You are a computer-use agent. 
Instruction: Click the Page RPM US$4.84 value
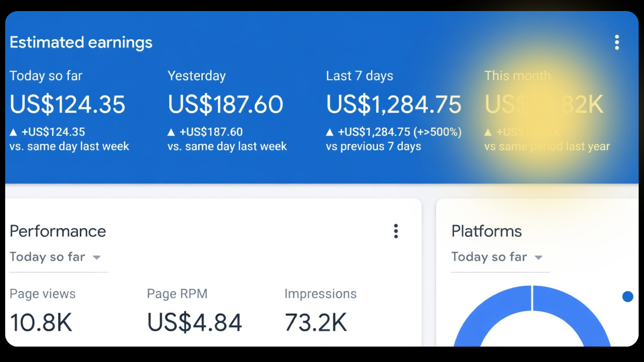coord(195,322)
